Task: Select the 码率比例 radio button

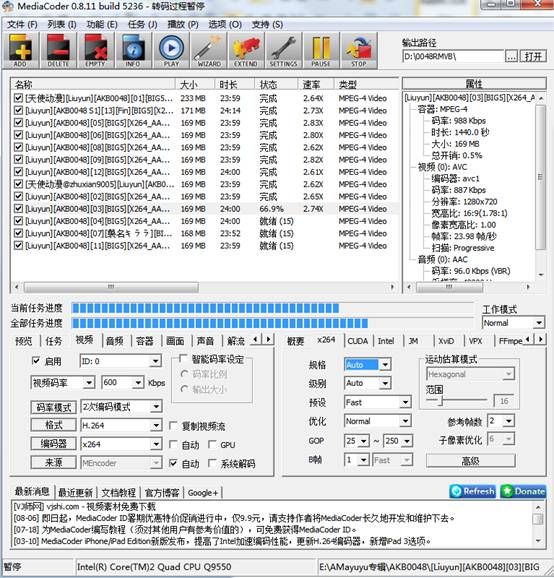Action: pos(185,374)
